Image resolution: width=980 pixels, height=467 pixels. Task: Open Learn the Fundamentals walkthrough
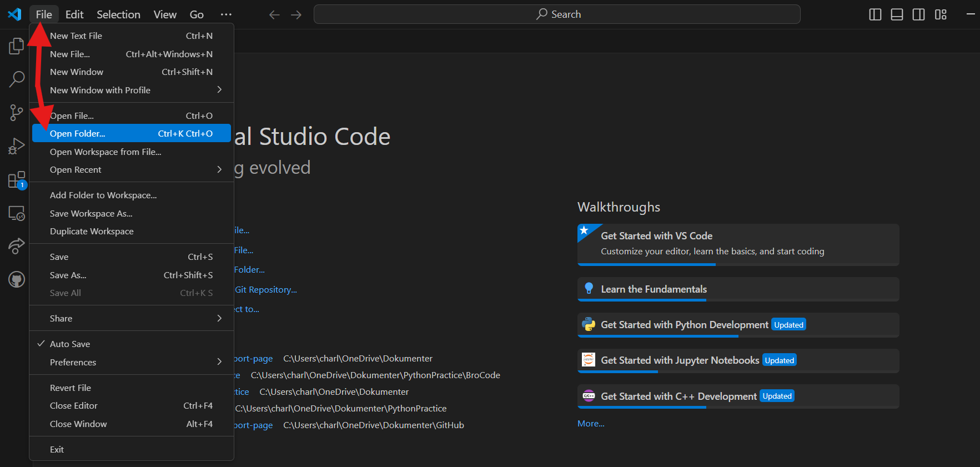(738, 289)
